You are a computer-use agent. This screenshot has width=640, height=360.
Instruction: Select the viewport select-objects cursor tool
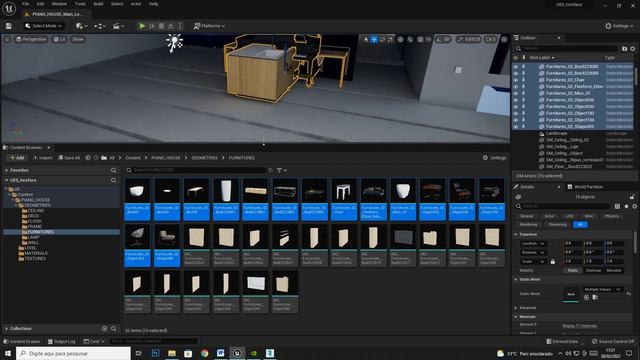(366, 39)
